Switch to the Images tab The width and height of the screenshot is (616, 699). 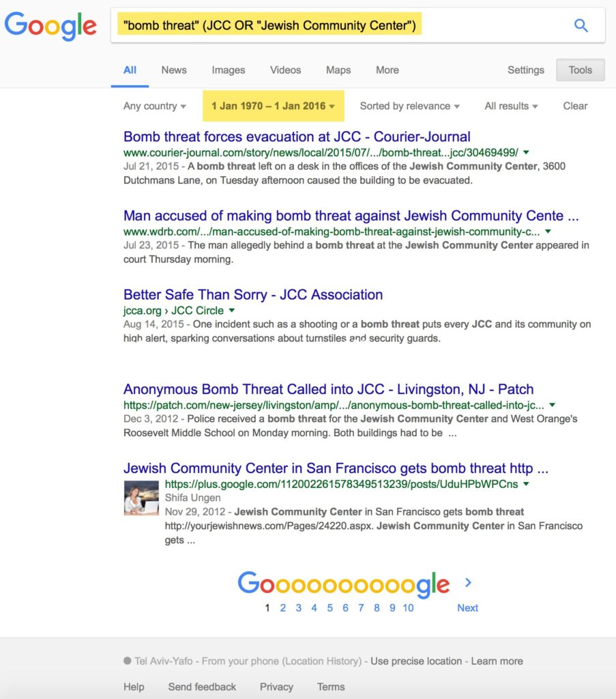[x=228, y=70]
